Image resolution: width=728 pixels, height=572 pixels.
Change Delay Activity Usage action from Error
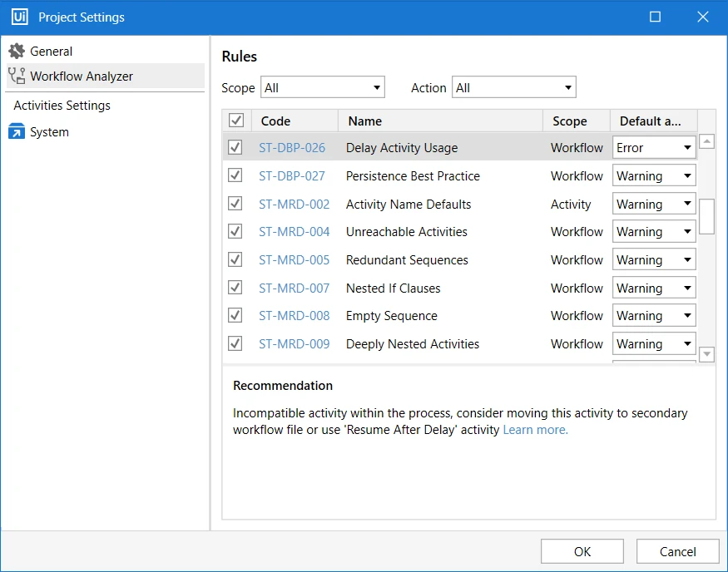point(654,147)
